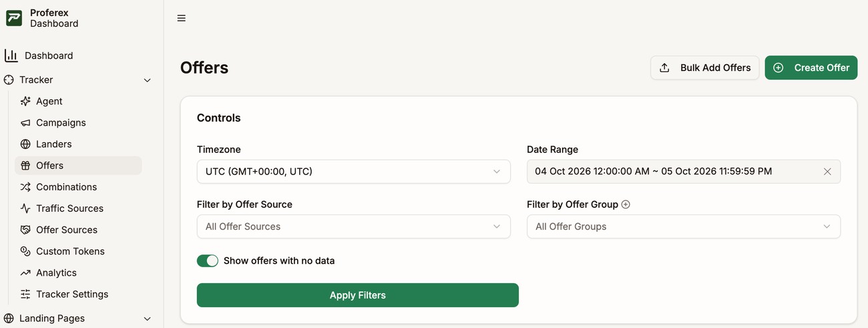This screenshot has width=868, height=328.
Task: Click the plus circle icon in Create Offer
Action: pos(779,67)
